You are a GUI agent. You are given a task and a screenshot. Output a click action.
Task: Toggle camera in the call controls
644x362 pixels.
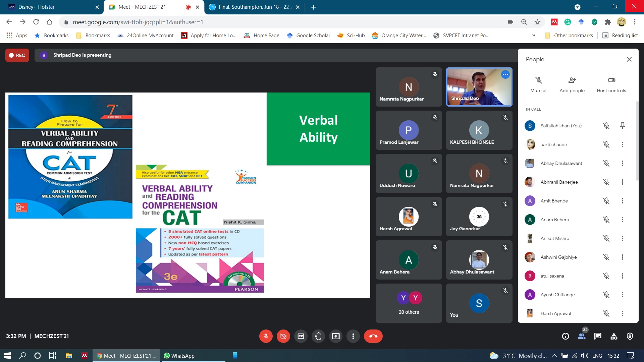[x=283, y=336]
